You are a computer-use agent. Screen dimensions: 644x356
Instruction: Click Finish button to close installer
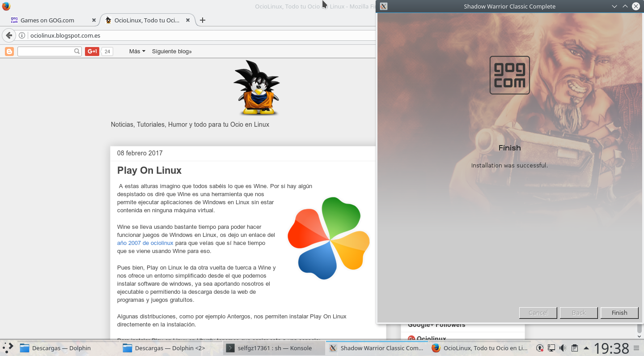pos(619,313)
